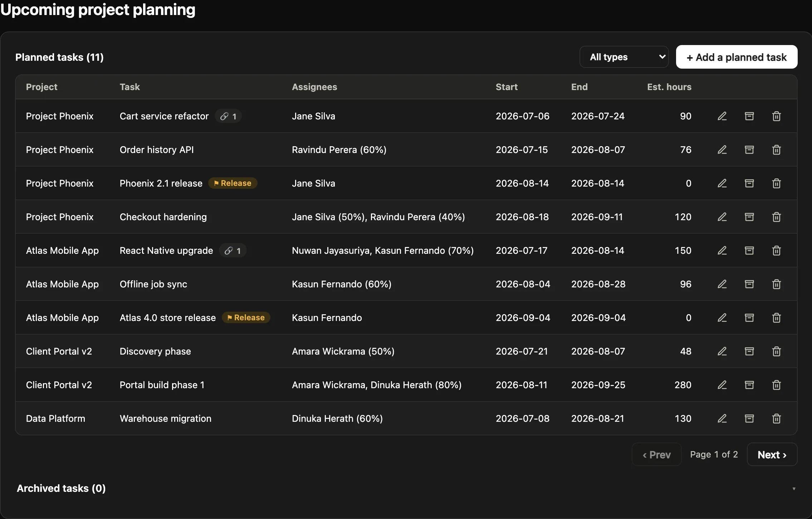Image resolution: width=812 pixels, height=519 pixels.
Task: Delete the Order history API task
Action: click(777, 150)
